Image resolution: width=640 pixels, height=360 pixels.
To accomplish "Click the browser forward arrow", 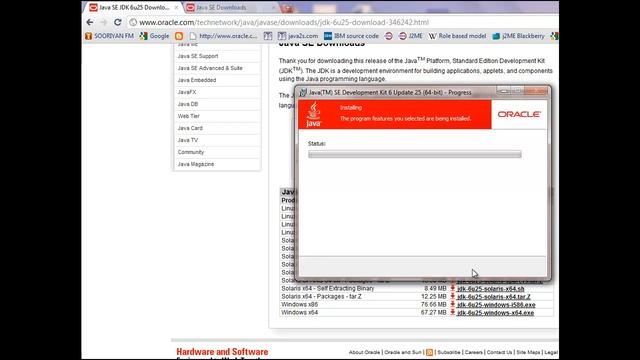I will click(104, 22).
